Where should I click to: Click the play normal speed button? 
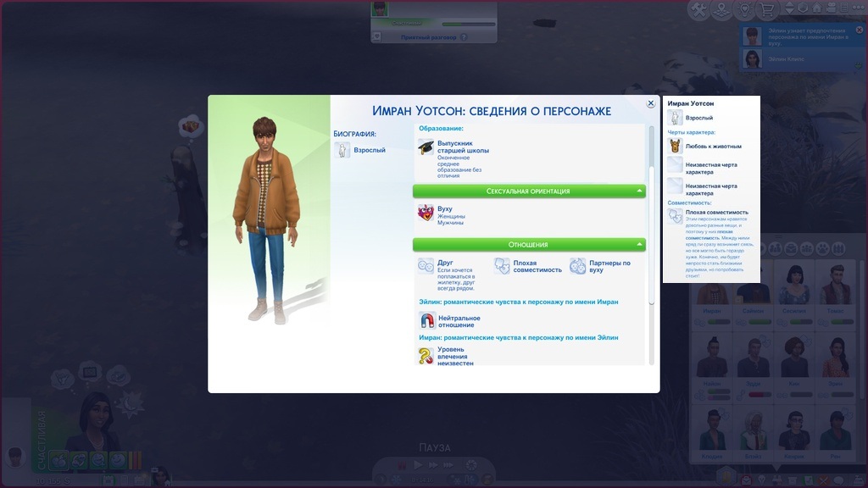pyautogui.click(x=418, y=465)
